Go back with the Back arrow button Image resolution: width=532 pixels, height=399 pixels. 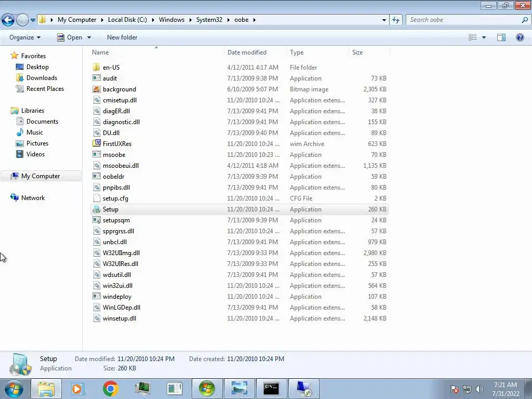[x=8, y=20]
